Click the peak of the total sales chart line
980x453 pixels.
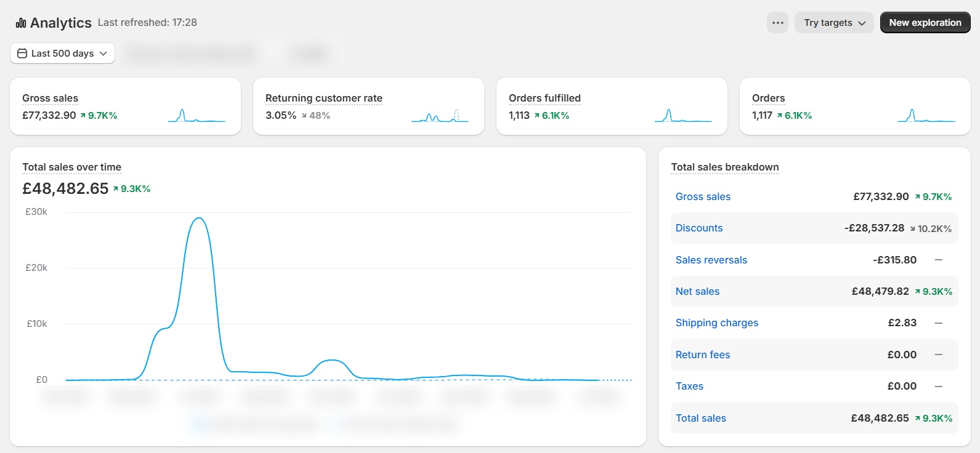198,218
